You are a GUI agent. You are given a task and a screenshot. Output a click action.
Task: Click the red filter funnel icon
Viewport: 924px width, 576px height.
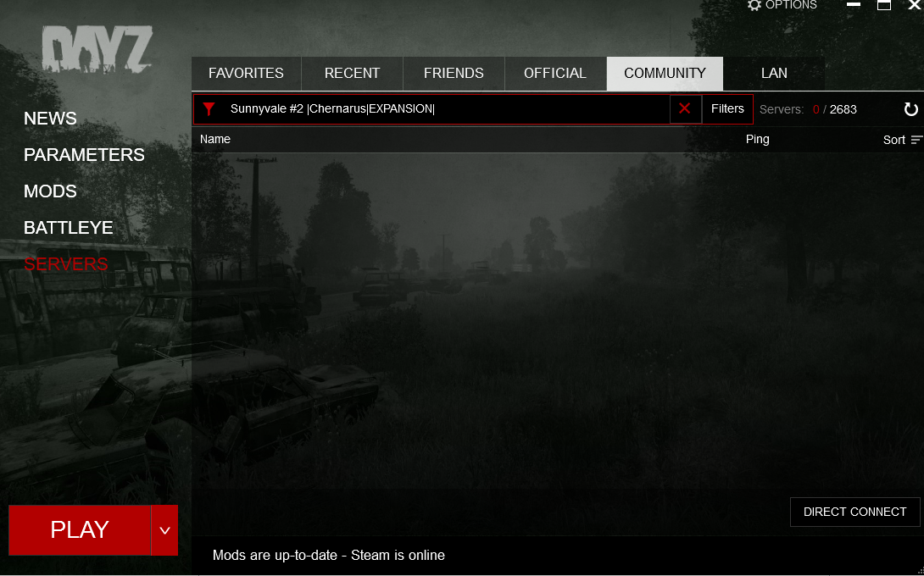point(209,109)
